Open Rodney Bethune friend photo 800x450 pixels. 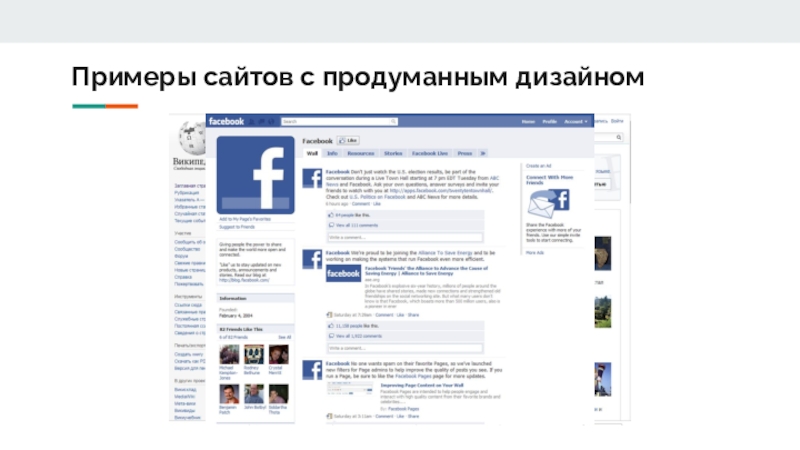[254, 354]
